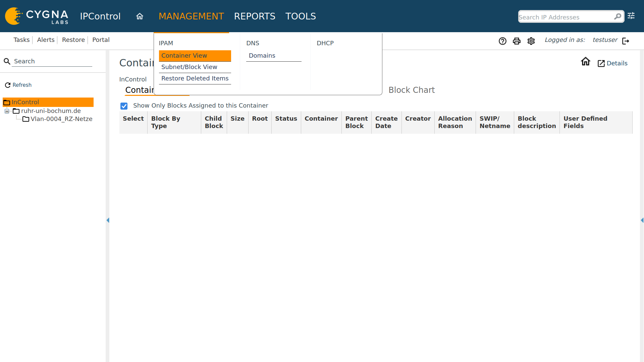Click the ruhr-uni-bochum.de folder icon
The width and height of the screenshot is (644, 362).
(16, 111)
